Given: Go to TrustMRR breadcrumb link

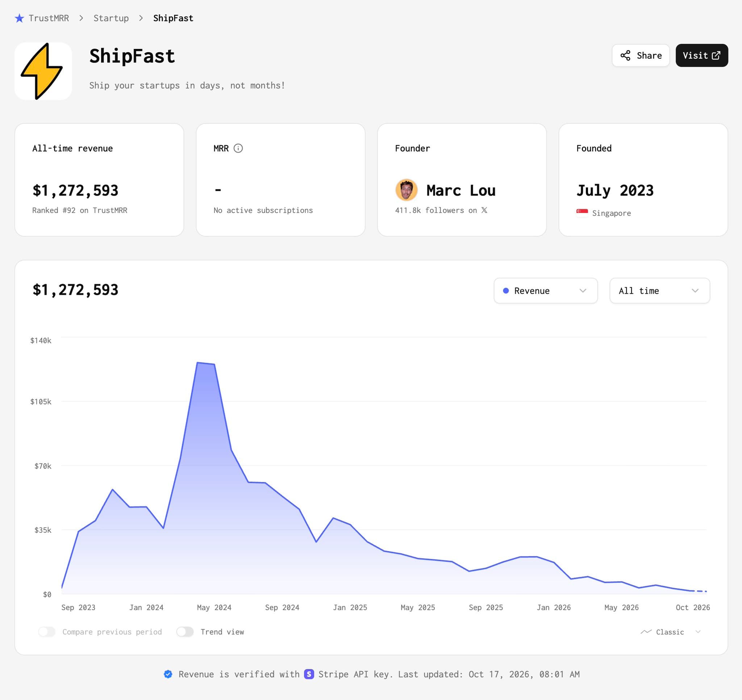Looking at the screenshot, I should [x=49, y=18].
